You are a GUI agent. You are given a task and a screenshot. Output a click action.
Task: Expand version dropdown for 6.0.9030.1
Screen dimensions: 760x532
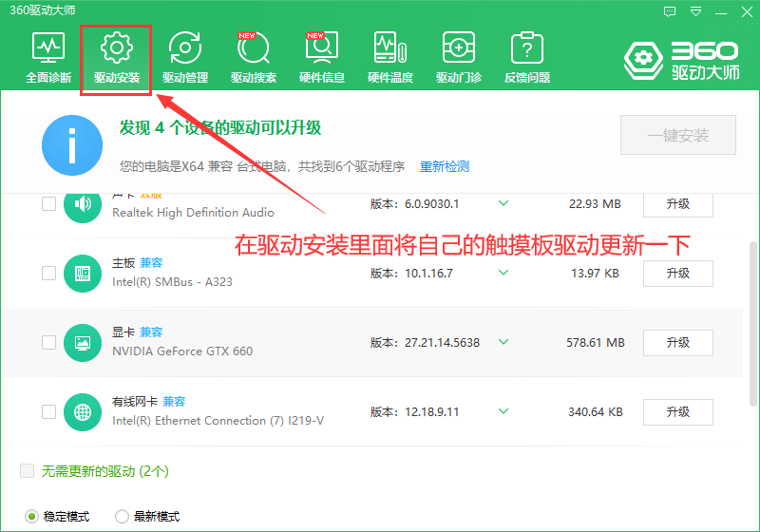503,203
